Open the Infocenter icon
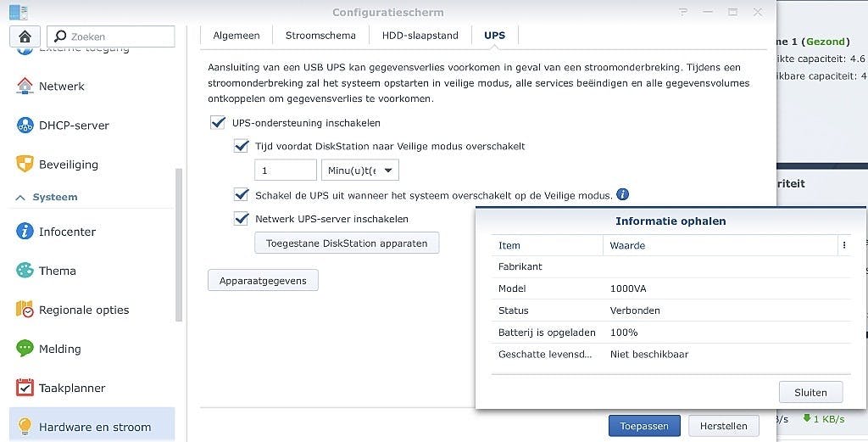 click(25, 232)
